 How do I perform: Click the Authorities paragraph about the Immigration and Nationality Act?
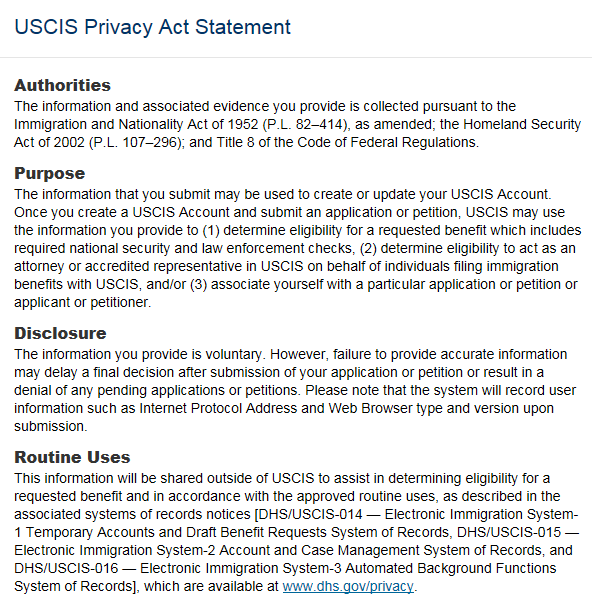297,124
